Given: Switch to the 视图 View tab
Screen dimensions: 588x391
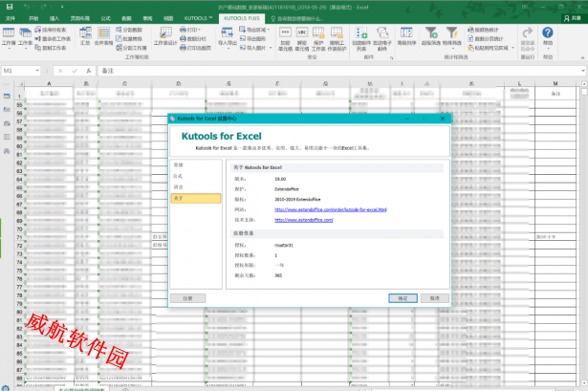Looking at the screenshot, I should coord(168,18).
